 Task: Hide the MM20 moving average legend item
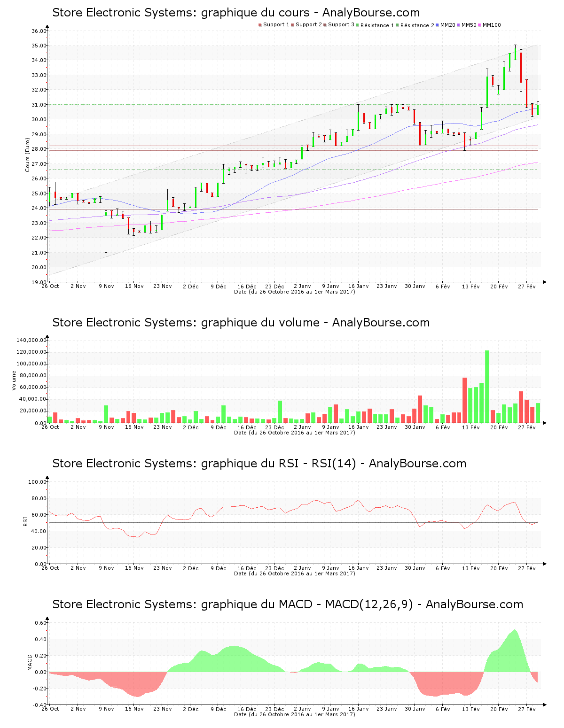tap(447, 25)
